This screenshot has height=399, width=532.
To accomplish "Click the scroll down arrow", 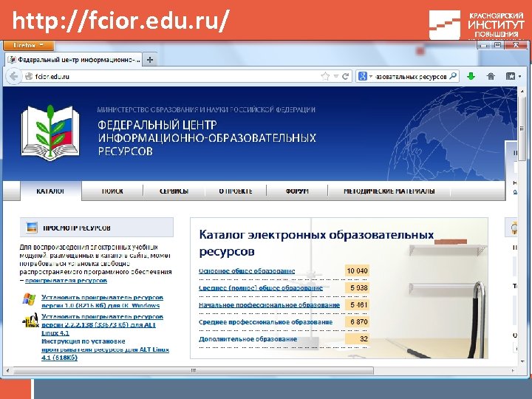I will click(x=522, y=361).
